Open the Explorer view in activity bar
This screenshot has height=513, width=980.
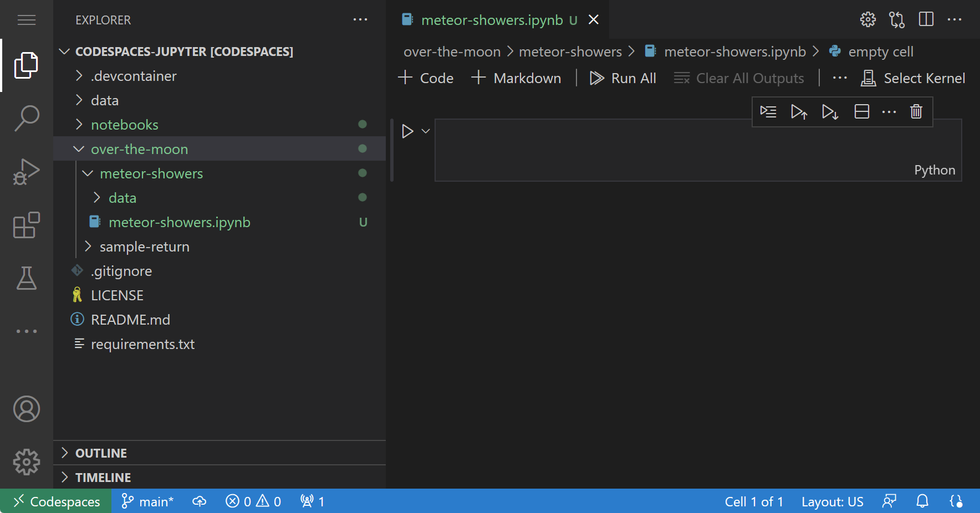tap(27, 65)
